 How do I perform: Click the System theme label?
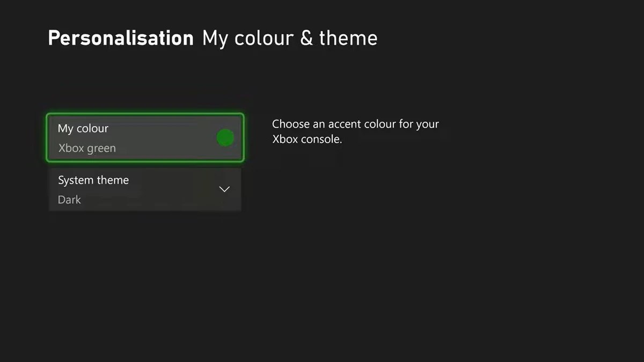point(93,180)
